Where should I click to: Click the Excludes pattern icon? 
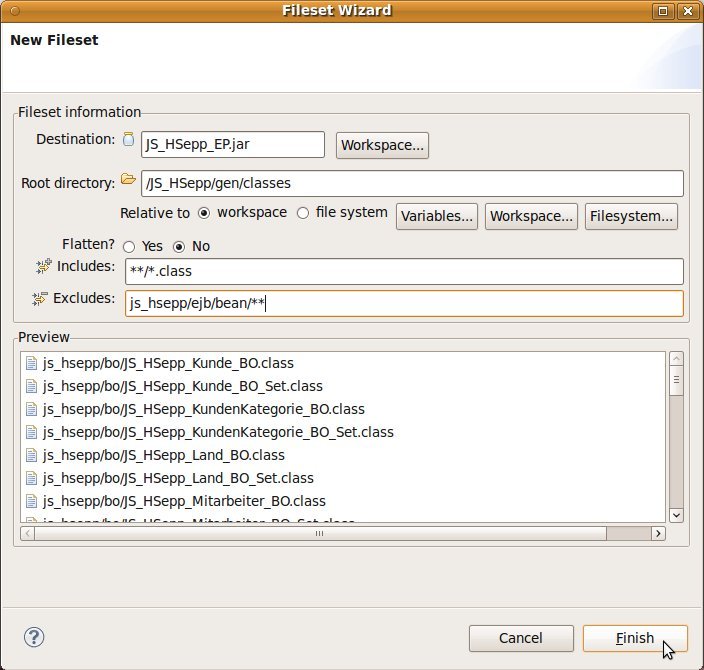(x=40, y=298)
